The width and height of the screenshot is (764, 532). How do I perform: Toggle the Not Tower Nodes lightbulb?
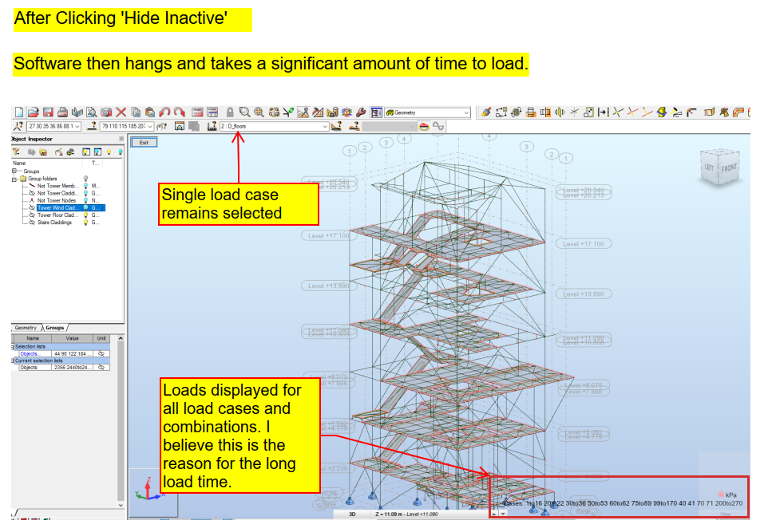click(x=85, y=200)
